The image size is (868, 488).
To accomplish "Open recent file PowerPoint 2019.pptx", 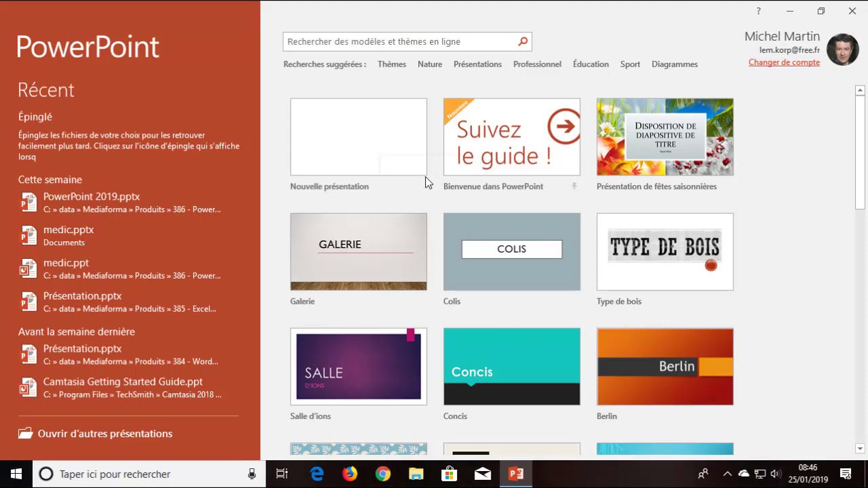I will [129, 203].
